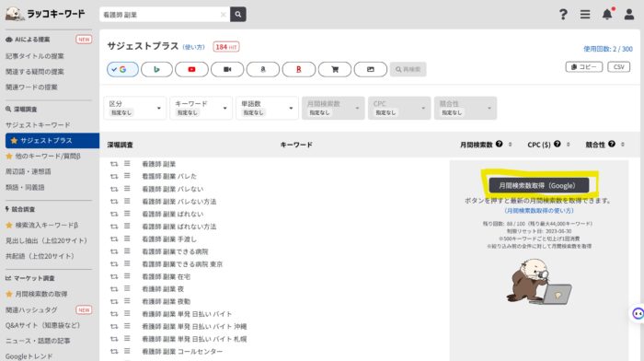Click deep-dive icon for 看護師 副業 在宅
This screenshot has width=644, height=361.
click(114, 276)
